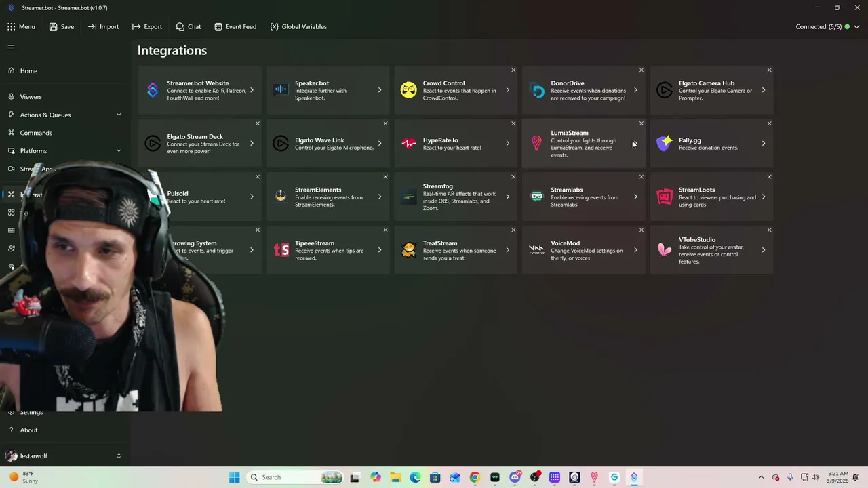Click the Elgato Stream Deck logo icon

point(153,143)
